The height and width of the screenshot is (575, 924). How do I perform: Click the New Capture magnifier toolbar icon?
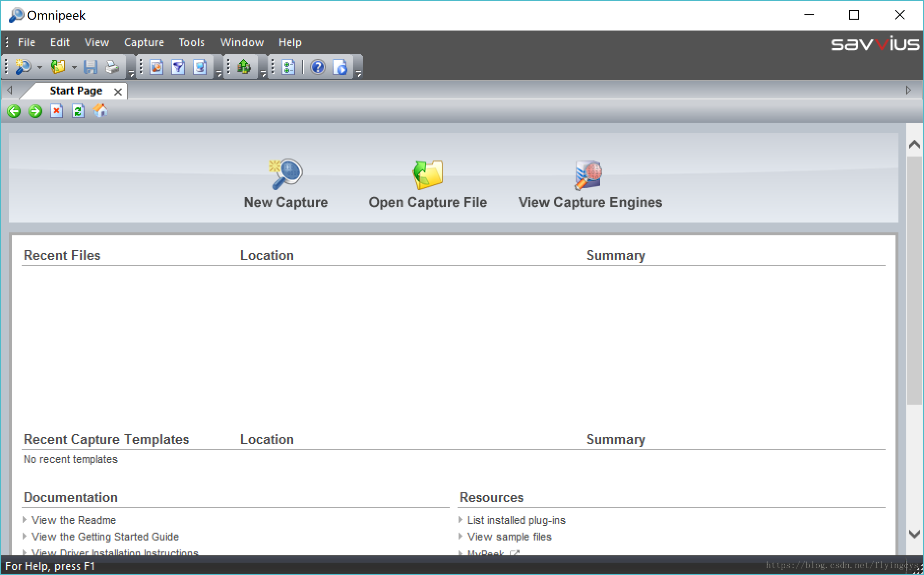(23, 66)
